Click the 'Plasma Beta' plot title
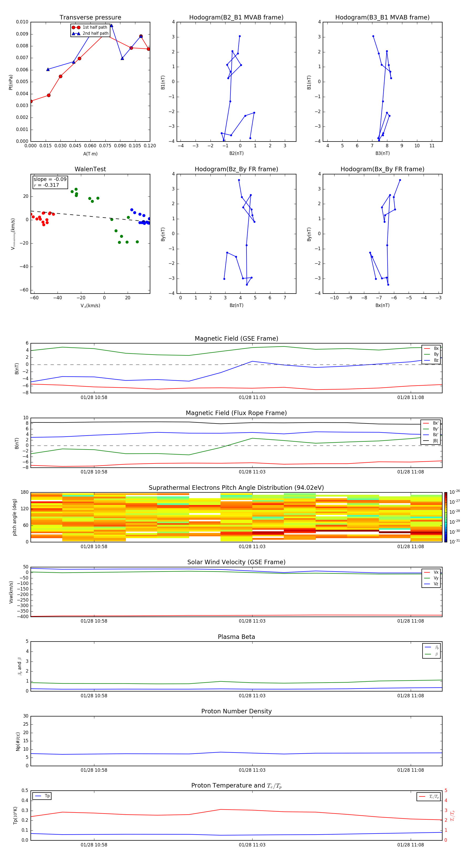 tap(236, 637)
